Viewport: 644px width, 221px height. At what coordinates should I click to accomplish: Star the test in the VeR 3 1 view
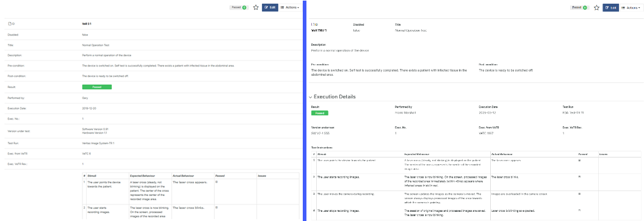click(256, 7)
